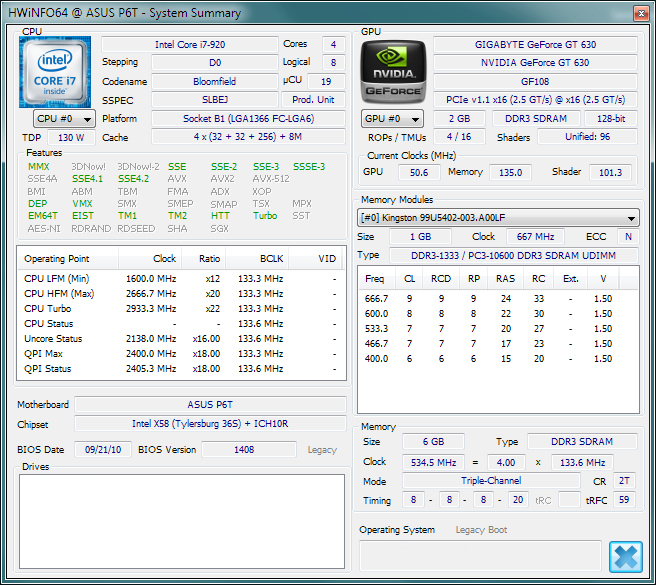Click the memory clock 534.5 MHz field
Viewport: 656px width, 585px height.
tap(433, 463)
